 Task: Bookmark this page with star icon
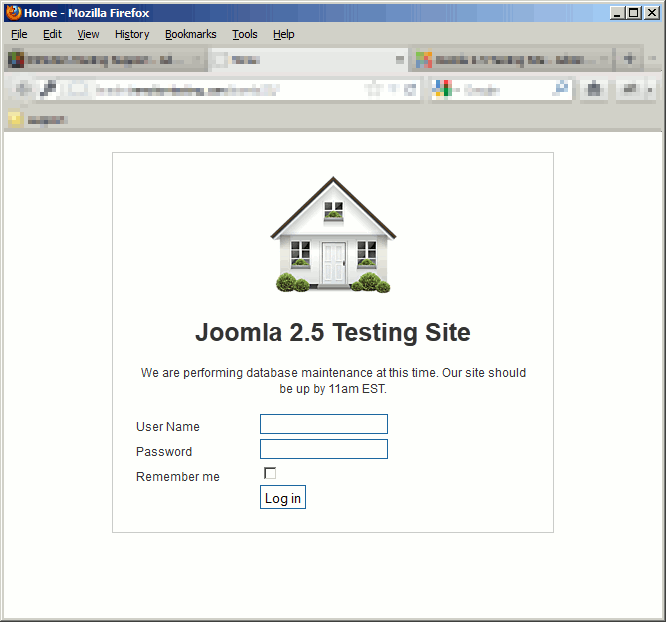[x=374, y=89]
